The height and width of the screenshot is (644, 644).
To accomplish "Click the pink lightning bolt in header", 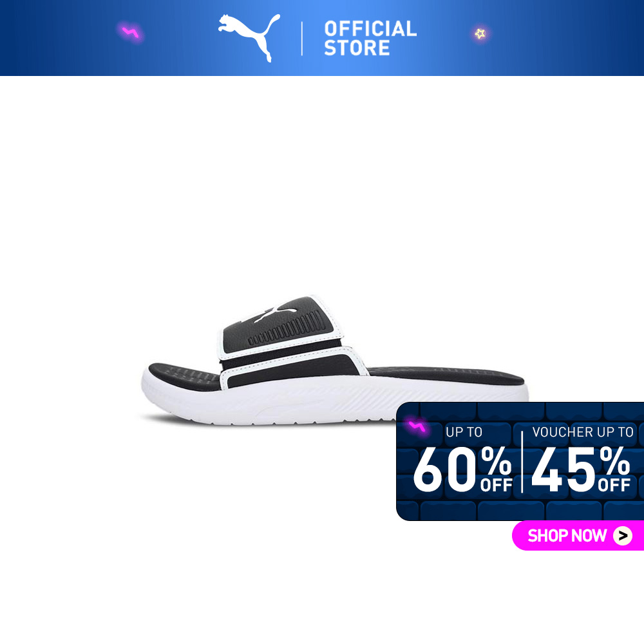I will click(x=131, y=32).
